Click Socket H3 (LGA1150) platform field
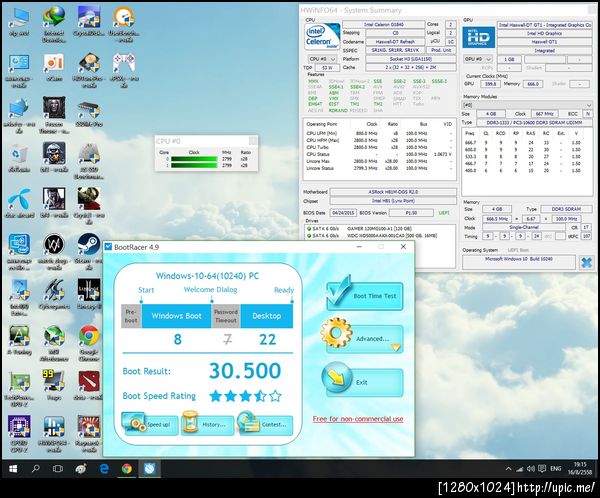The image size is (600, 498). tap(411, 59)
